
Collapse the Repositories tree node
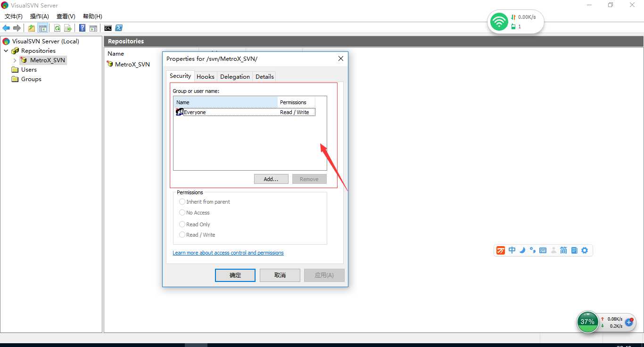pos(6,50)
